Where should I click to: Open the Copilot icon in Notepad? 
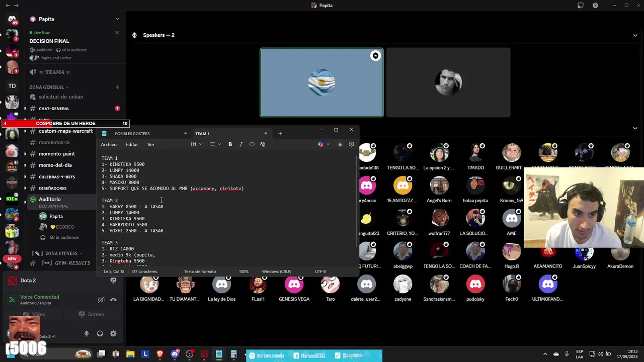pyautogui.click(x=320, y=144)
